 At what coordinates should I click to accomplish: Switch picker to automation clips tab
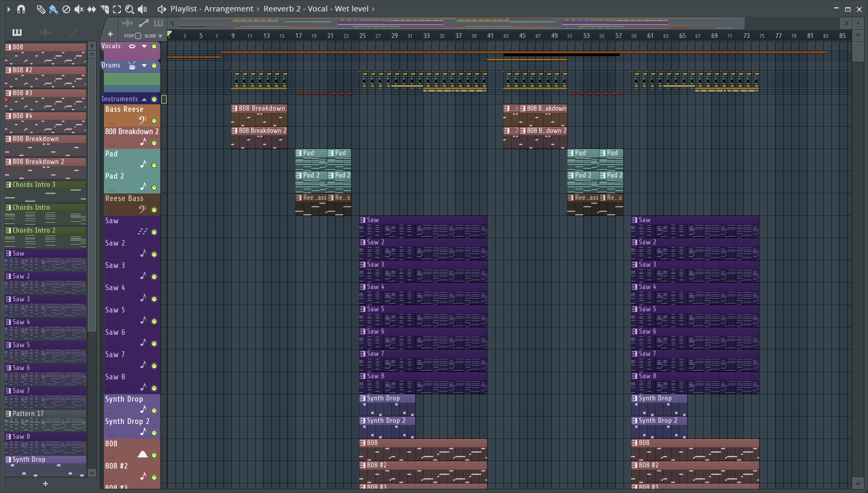74,33
